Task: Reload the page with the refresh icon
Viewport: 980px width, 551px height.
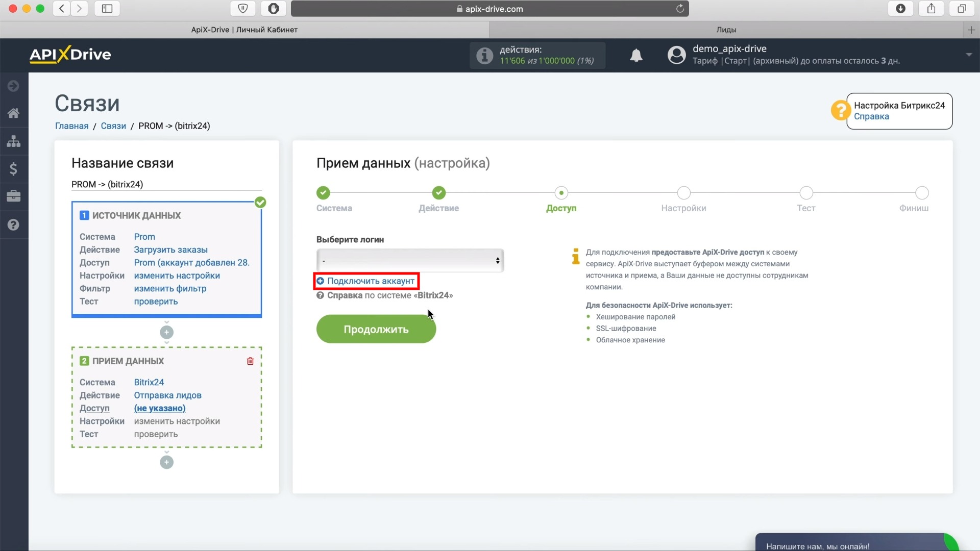Action: point(680,8)
